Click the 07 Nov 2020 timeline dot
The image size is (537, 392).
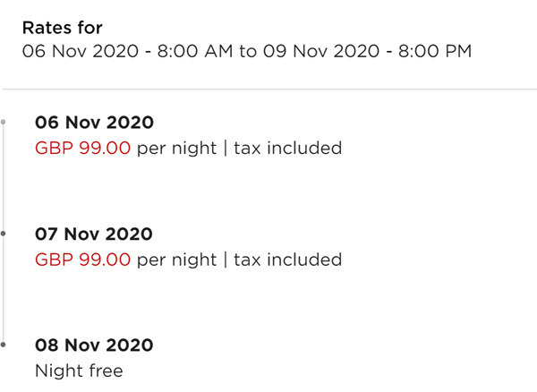point(3,234)
